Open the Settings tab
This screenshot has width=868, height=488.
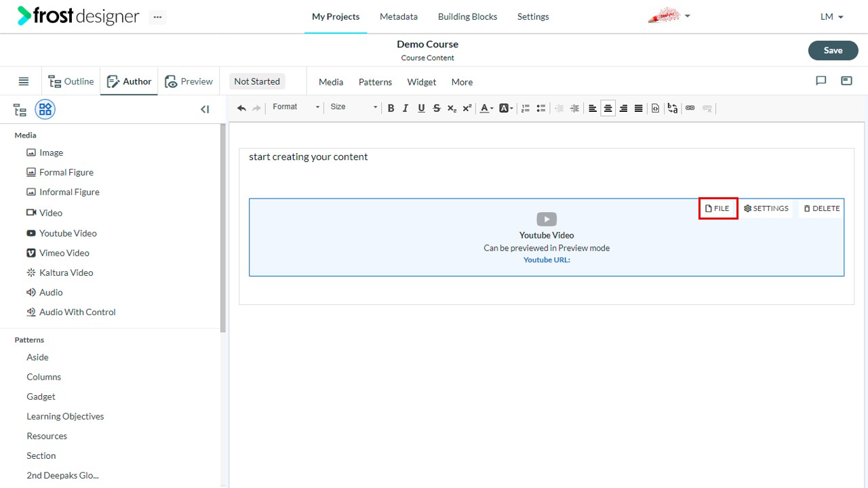[533, 16]
